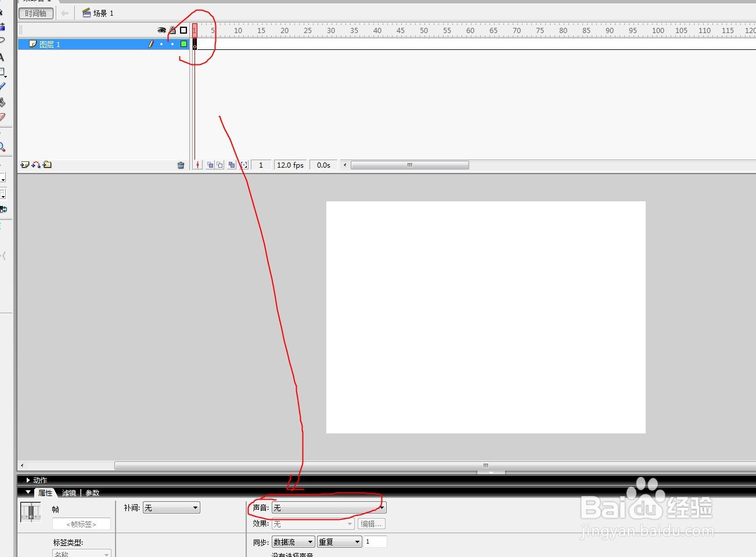Image resolution: width=756 pixels, height=557 pixels.
Task: Click the pencil icon on 图层 1 row
Action: click(151, 44)
